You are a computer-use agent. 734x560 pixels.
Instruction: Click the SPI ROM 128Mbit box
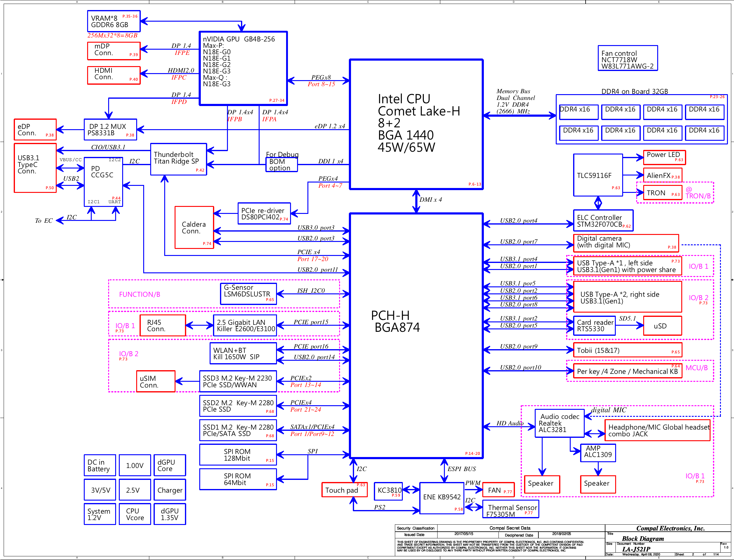tap(238, 454)
